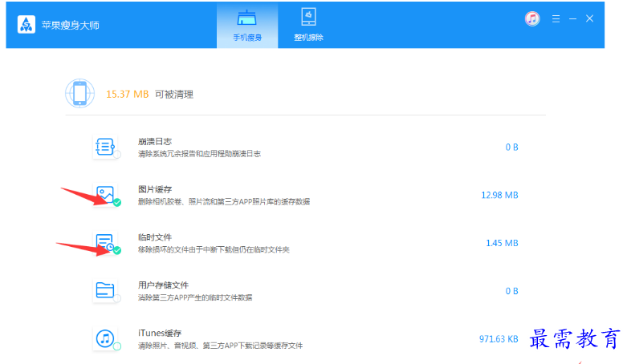Check the iTunes缓存 selection circle
This screenshot has height=364, width=627.
click(x=117, y=346)
